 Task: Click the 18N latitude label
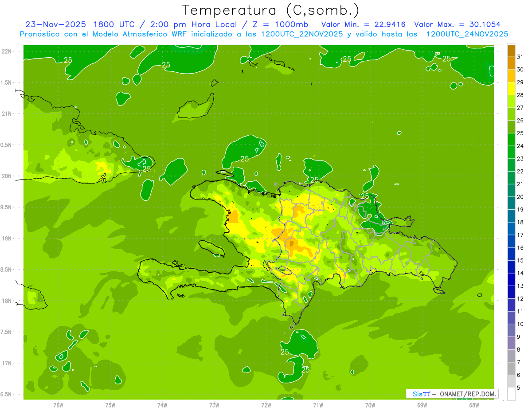pyautogui.click(x=7, y=301)
